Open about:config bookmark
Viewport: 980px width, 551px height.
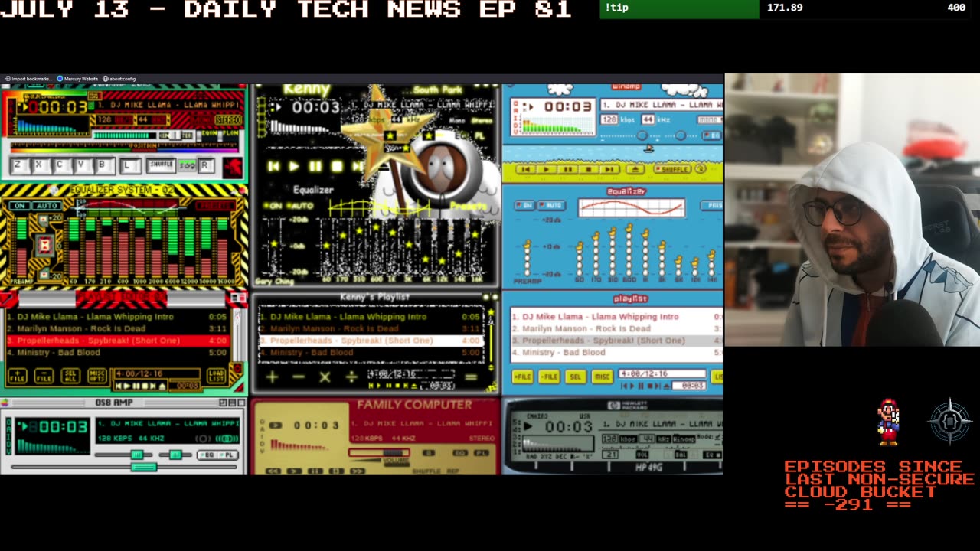click(119, 79)
